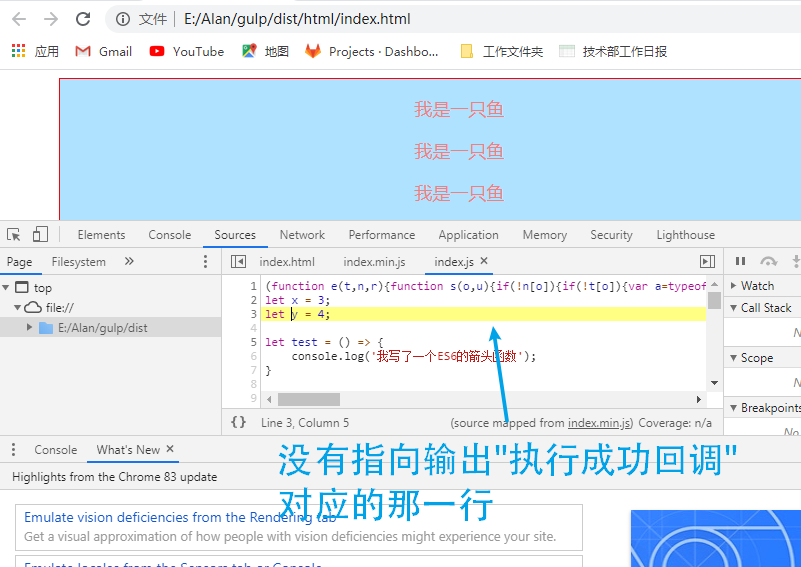Image resolution: width=801 pixels, height=567 pixels.
Task: Open YouTube bookmark
Action: (186, 52)
